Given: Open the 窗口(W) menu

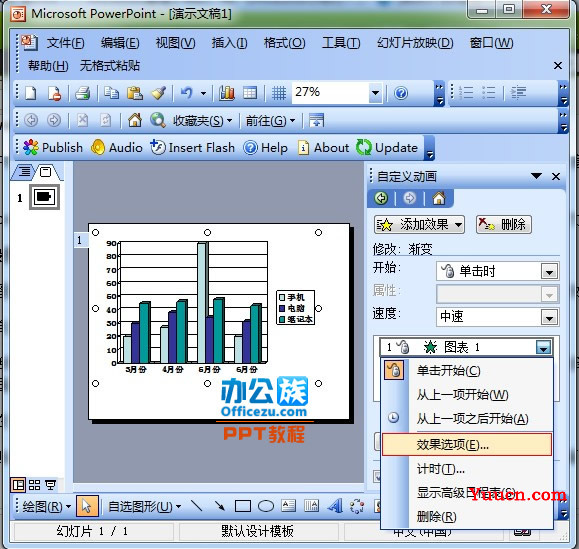Looking at the screenshot, I should 491,43.
